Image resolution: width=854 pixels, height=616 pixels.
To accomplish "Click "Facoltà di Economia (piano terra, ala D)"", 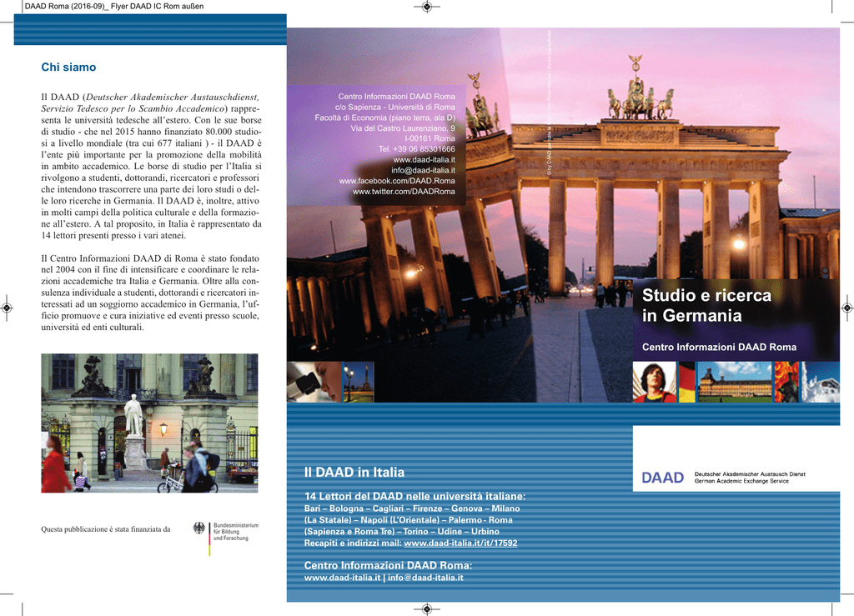I will pos(385,118).
